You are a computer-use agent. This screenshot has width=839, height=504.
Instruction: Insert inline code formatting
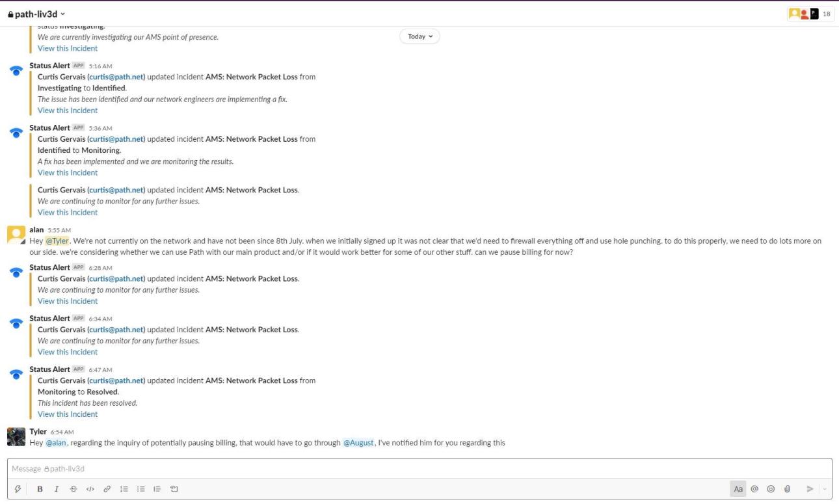coord(90,489)
